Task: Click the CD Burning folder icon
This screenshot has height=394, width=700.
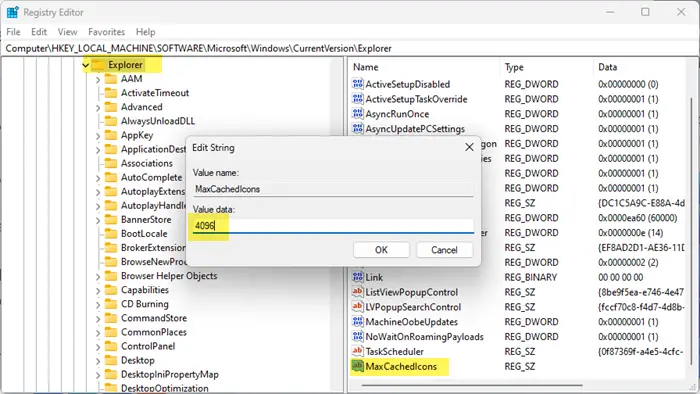Action: click(x=111, y=304)
